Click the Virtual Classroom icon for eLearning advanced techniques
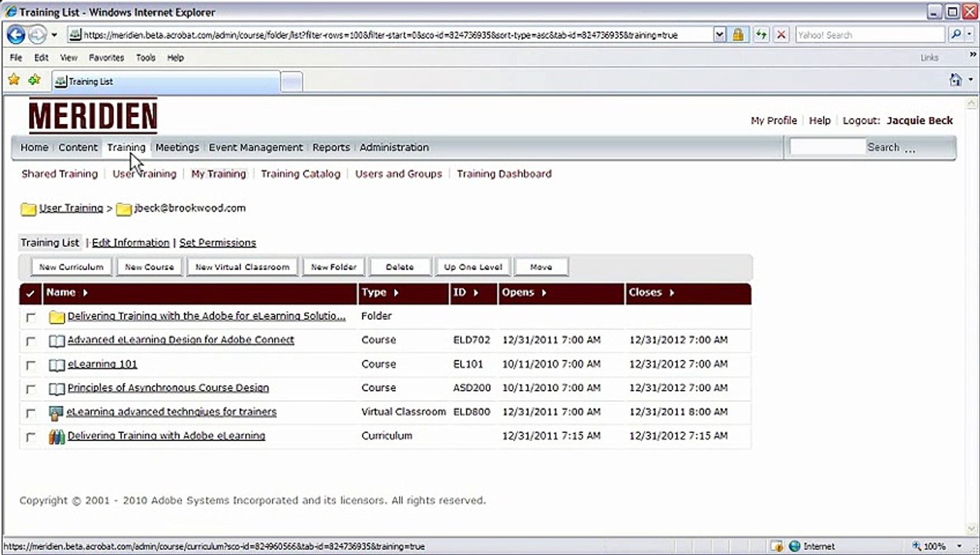980x555 pixels. 56,412
